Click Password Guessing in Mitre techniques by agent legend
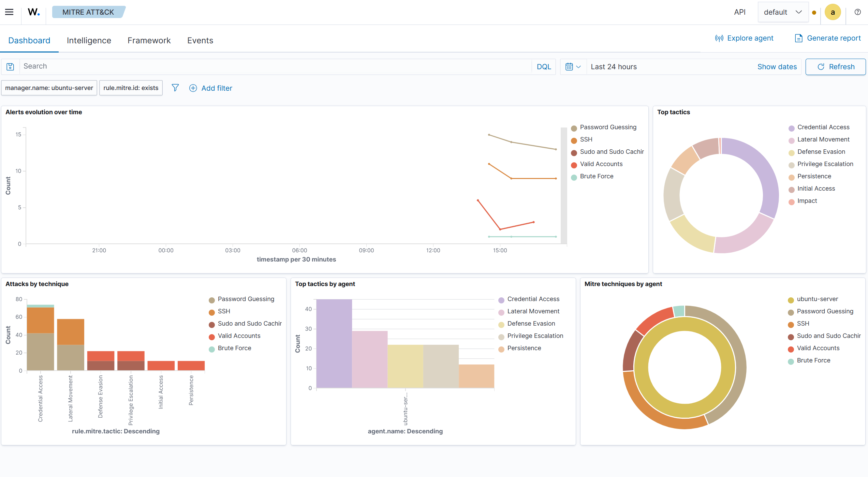The width and height of the screenshot is (868, 477). (x=825, y=311)
